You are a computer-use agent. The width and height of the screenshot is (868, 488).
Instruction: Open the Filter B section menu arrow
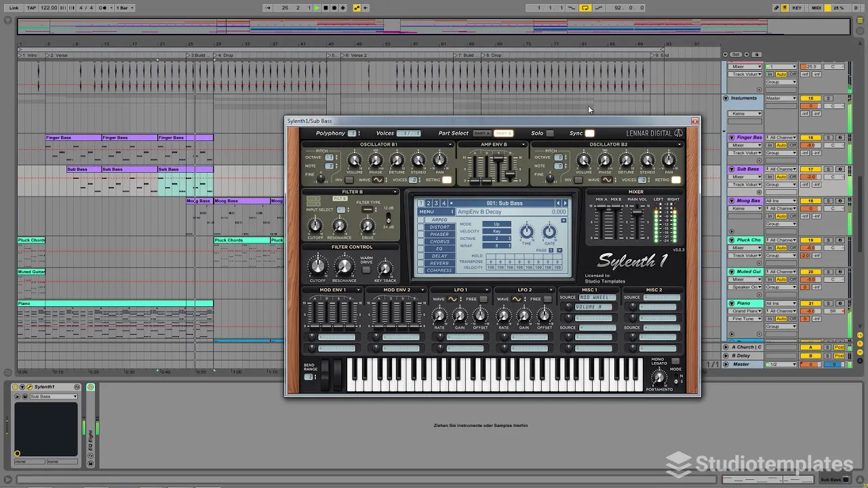(x=395, y=192)
